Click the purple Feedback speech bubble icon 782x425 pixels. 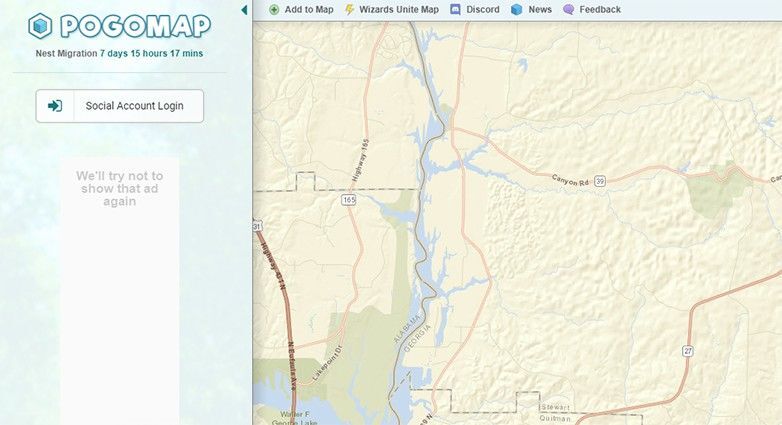(x=568, y=9)
